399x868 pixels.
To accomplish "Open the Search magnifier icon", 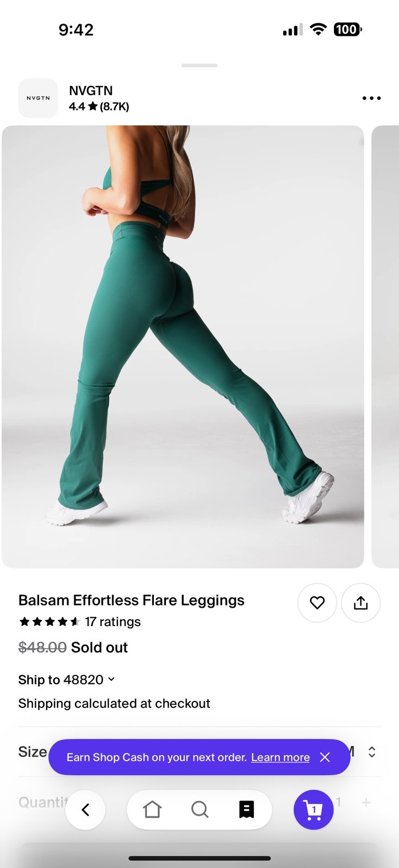I will (200, 809).
